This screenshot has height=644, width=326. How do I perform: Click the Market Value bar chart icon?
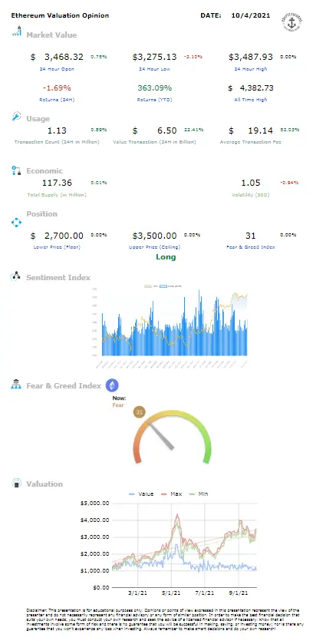(16, 31)
